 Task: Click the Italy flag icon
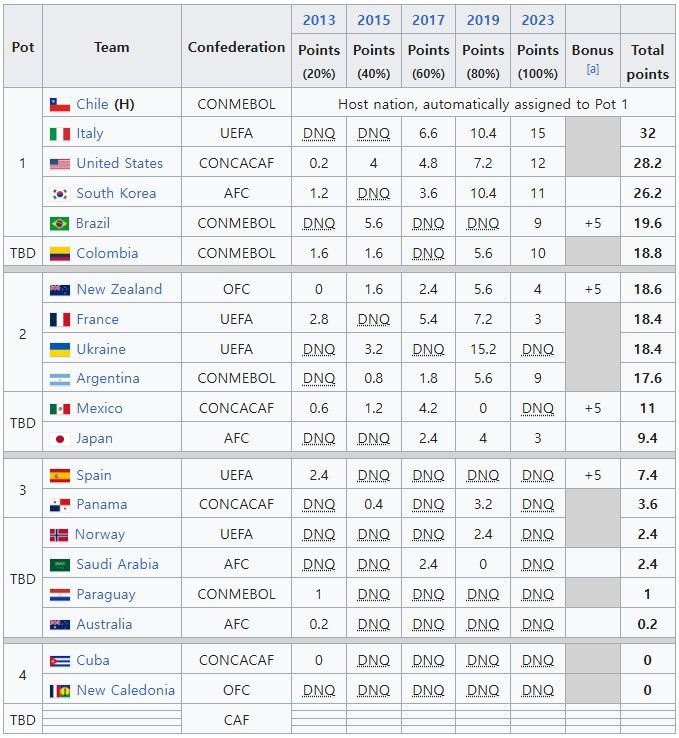(x=59, y=134)
